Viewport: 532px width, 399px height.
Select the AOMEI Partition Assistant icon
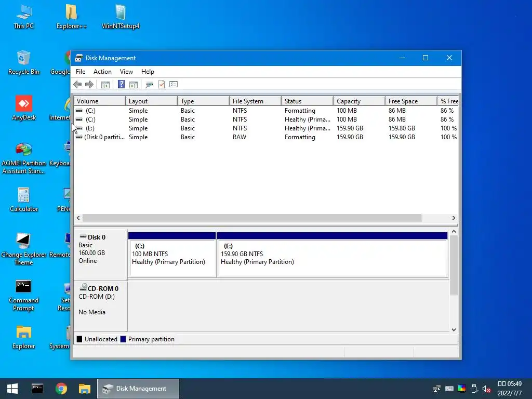point(23,158)
